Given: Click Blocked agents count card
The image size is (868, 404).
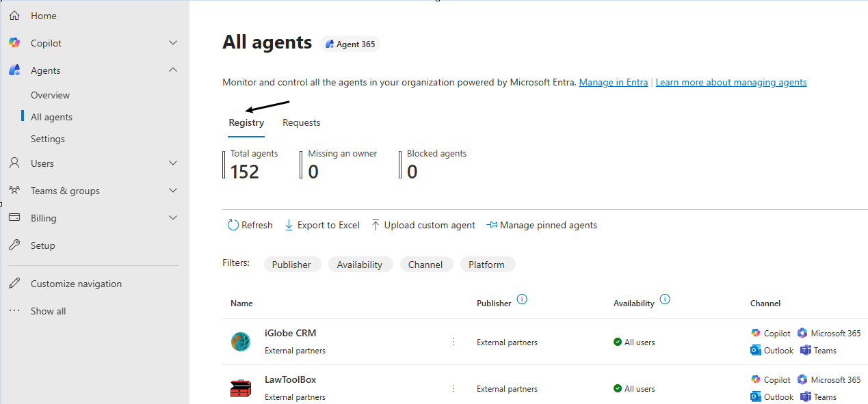Looking at the screenshot, I should [434, 165].
